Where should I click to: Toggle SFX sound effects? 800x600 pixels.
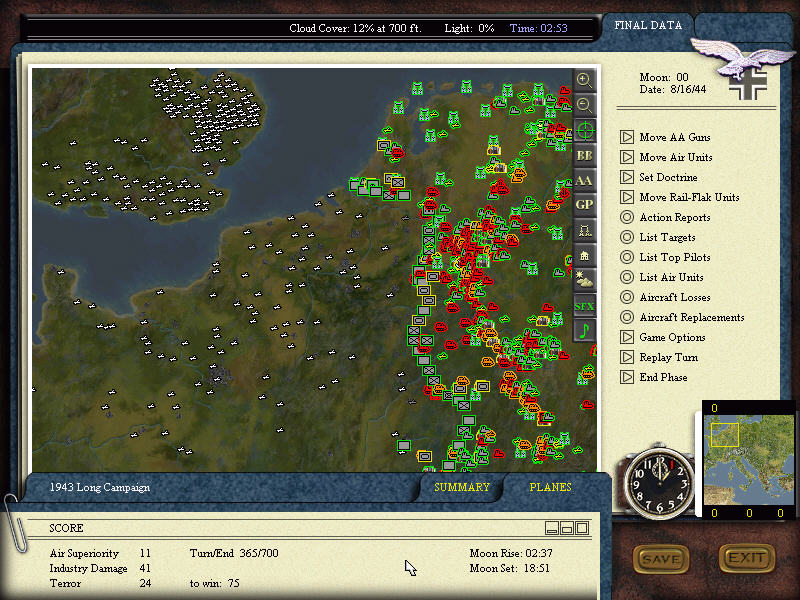585,306
